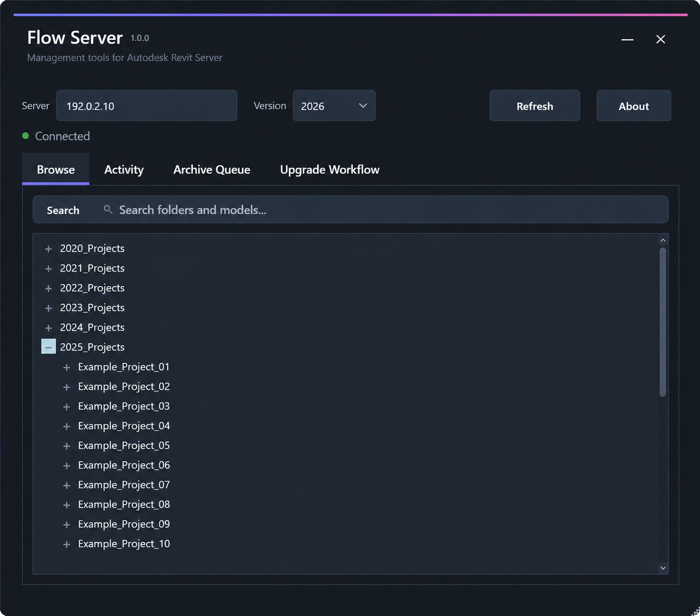Image resolution: width=700 pixels, height=616 pixels.
Task: Select the 2020_Projects tree item
Action: tap(92, 248)
